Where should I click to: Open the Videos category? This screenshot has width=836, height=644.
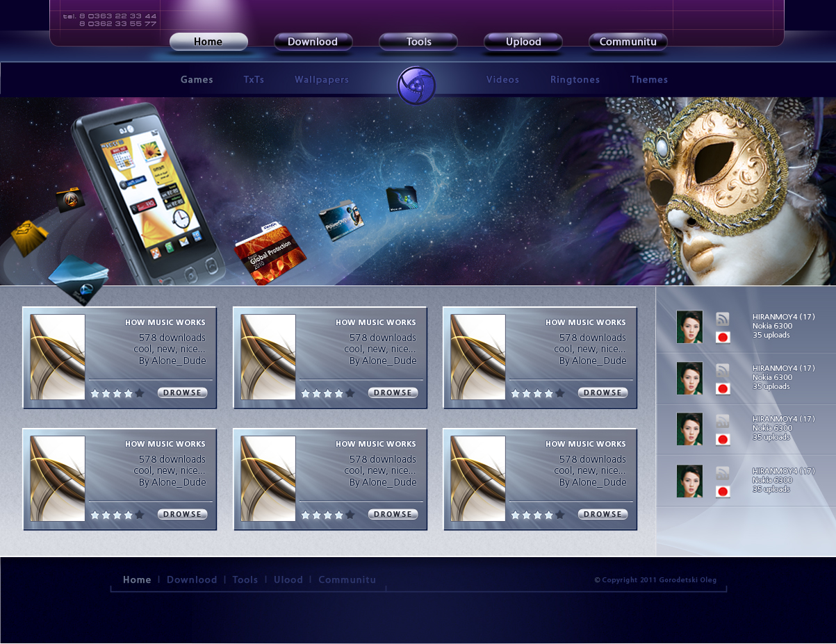[503, 80]
